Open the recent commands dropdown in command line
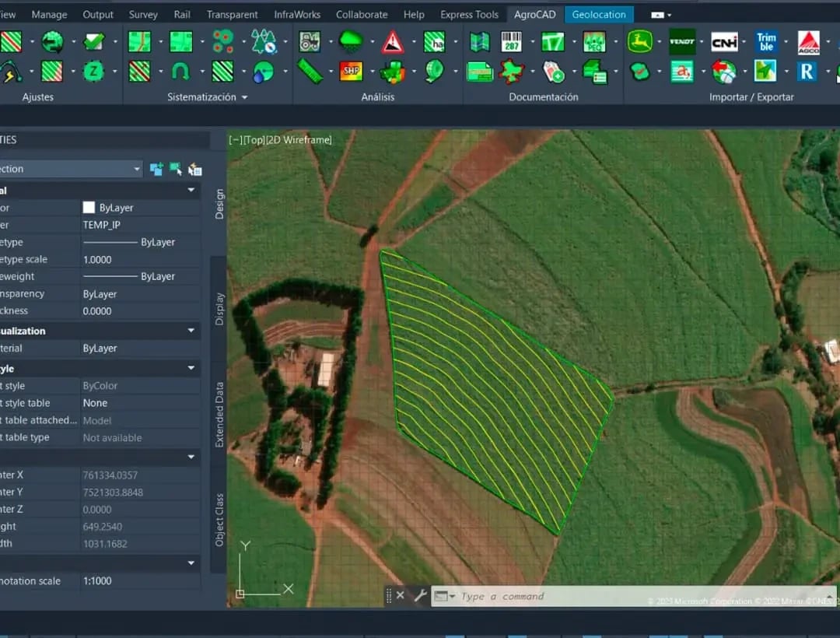 click(445, 596)
